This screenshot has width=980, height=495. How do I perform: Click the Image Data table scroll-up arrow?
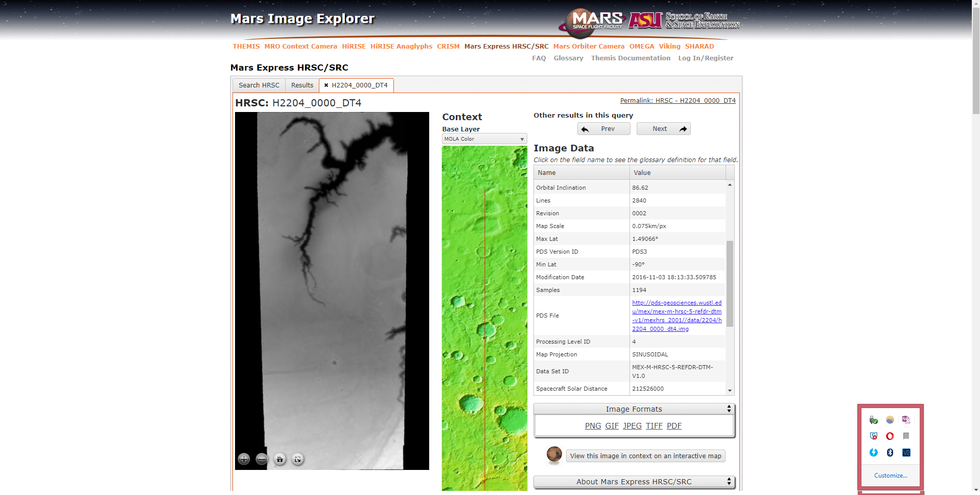point(730,185)
